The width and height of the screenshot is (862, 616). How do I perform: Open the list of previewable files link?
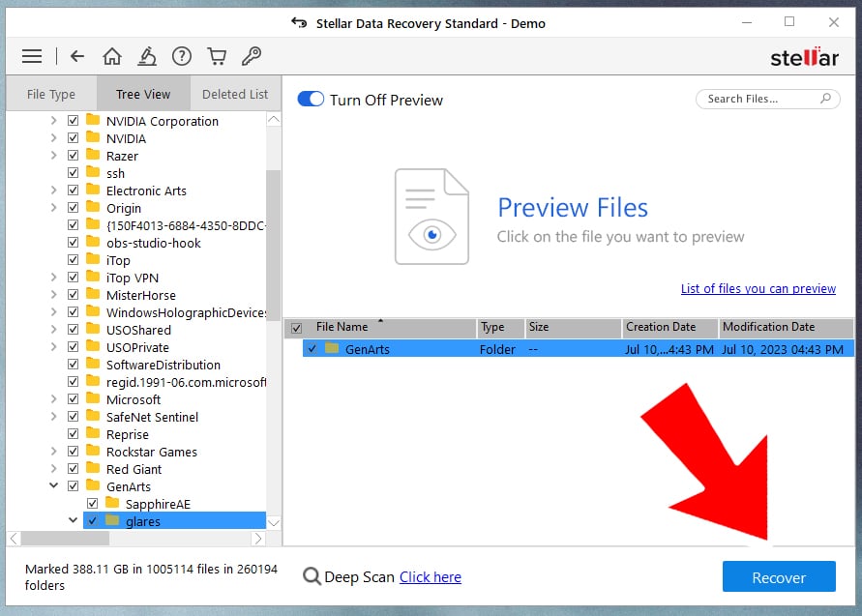[x=758, y=288]
